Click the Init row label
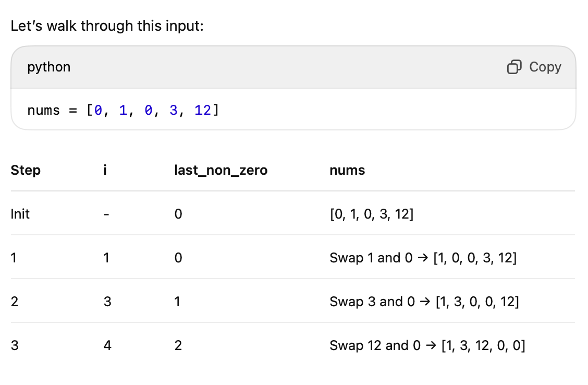The width and height of the screenshot is (588, 385). (20, 214)
